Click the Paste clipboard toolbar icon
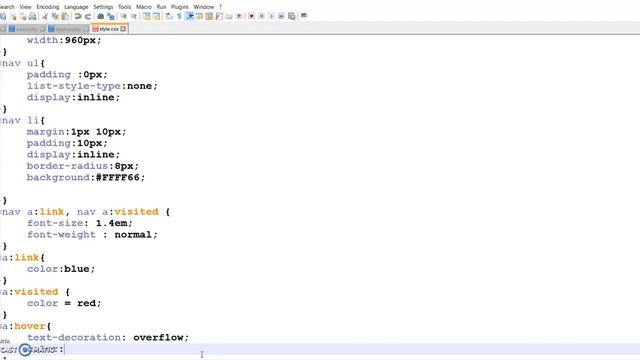Viewport: 640px width, 360px height. [x=65, y=16]
